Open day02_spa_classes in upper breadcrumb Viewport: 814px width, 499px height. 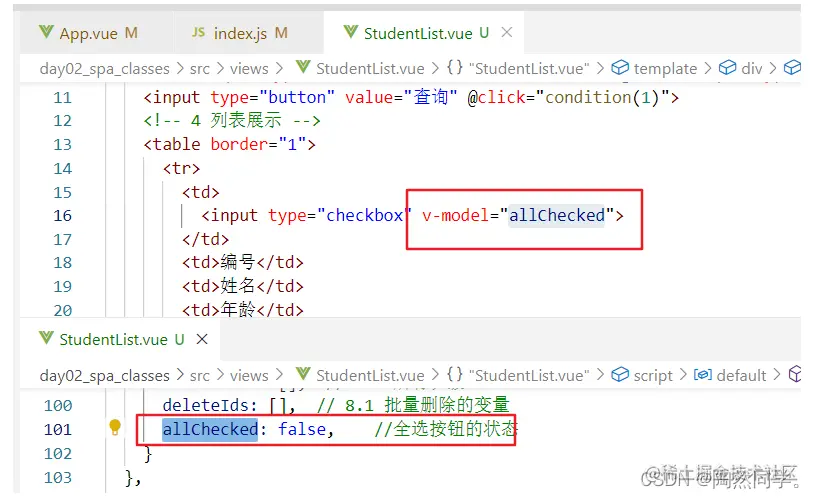coord(104,69)
